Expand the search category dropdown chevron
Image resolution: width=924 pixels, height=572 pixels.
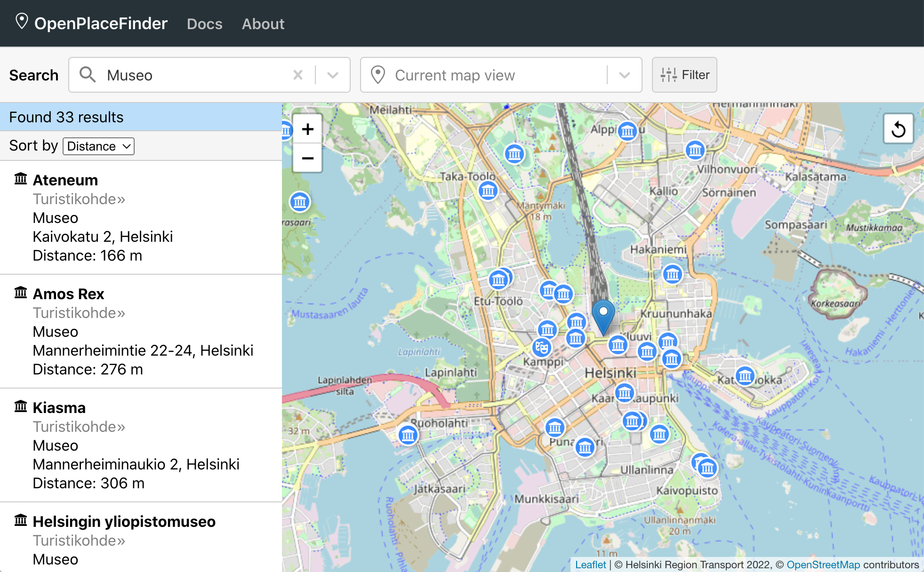[x=333, y=75]
